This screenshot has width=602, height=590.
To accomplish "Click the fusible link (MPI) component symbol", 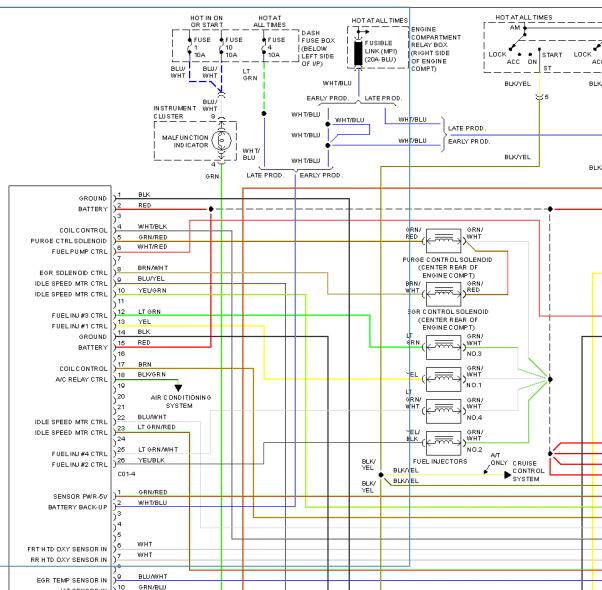I will pos(358,53).
